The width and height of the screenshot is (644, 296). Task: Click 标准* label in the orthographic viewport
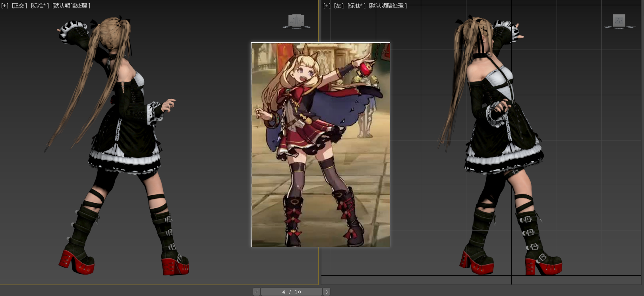coord(40,6)
